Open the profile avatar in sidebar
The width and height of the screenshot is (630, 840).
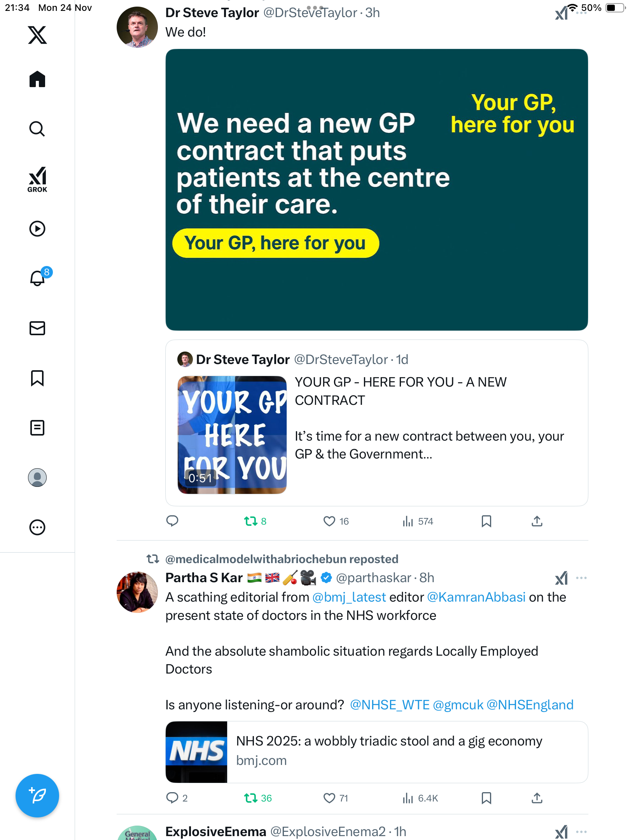pos(37,478)
